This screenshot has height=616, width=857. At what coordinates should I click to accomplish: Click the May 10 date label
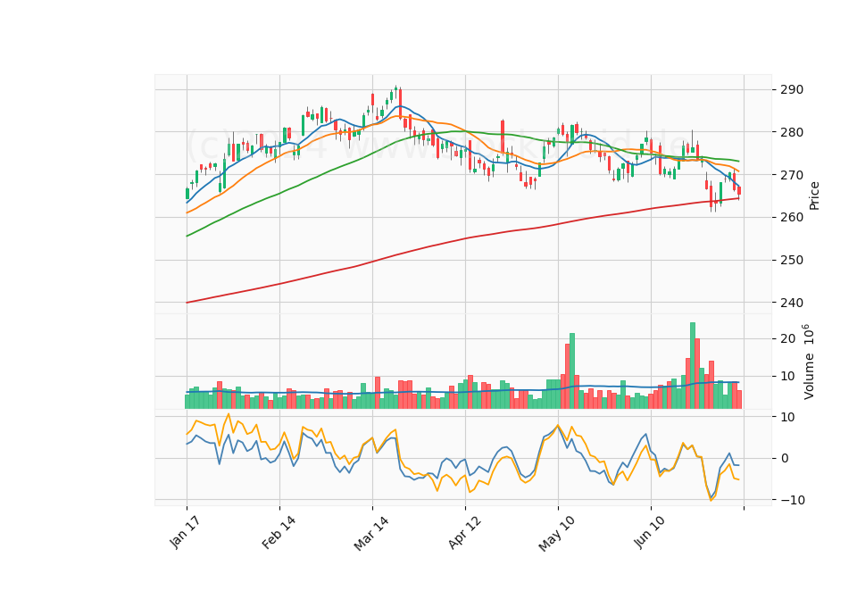tap(557, 533)
